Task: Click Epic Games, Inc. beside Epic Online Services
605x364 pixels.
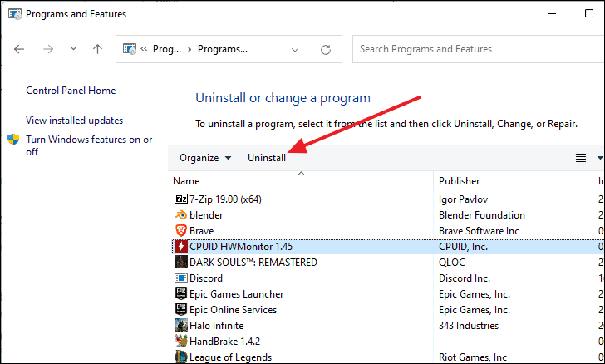Action: coord(475,310)
